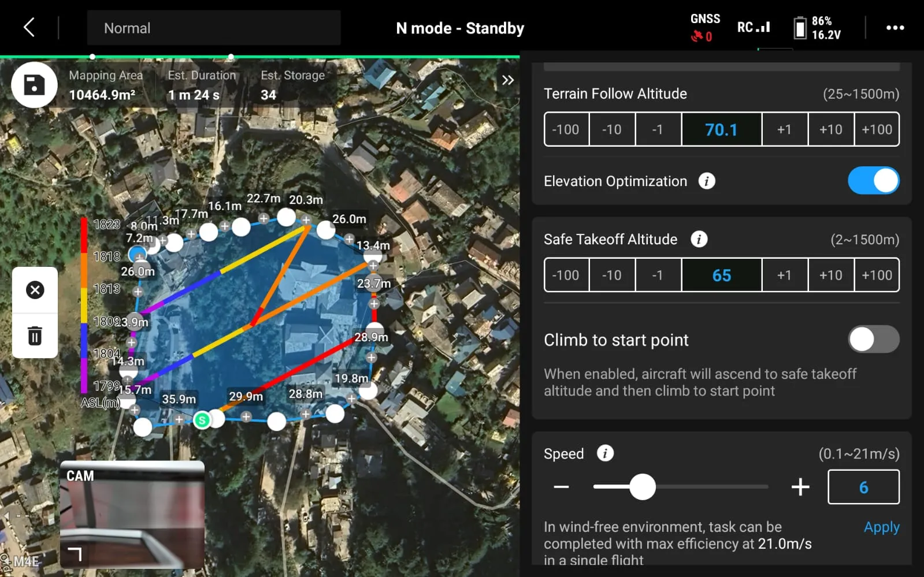
Task: Show Safe Takeoff Altitude info tooltip
Action: [x=699, y=239]
